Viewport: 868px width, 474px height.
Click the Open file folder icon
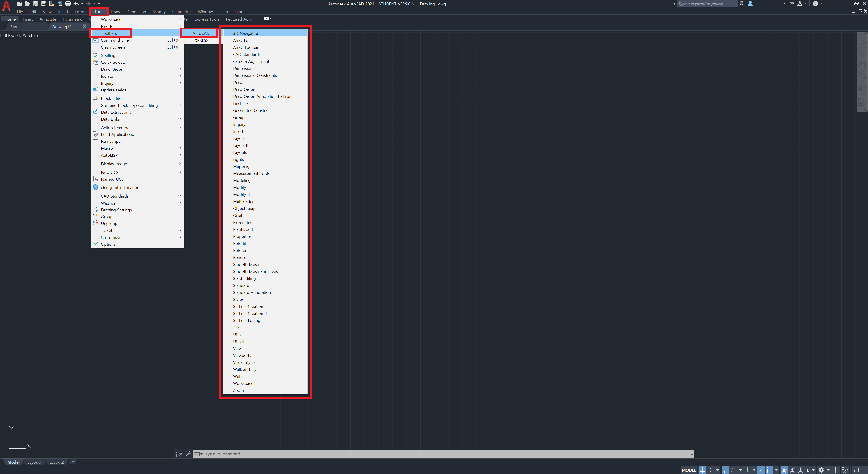(x=27, y=4)
